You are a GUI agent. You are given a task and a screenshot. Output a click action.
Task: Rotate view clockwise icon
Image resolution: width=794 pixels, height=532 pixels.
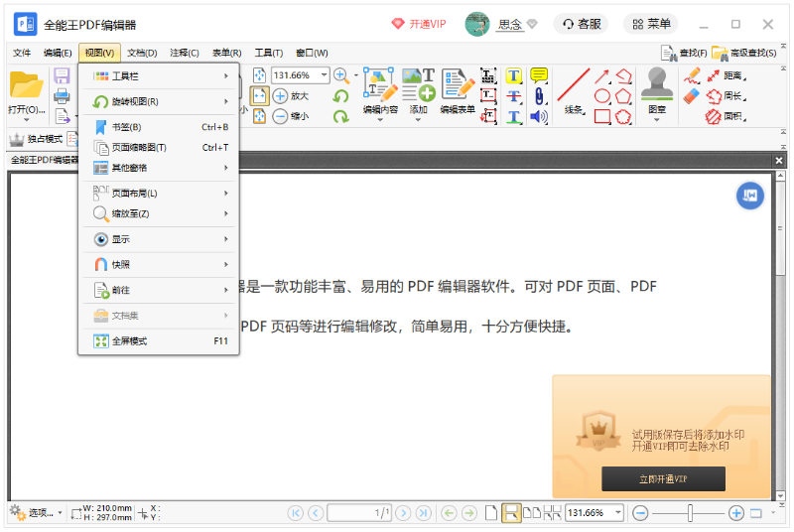[x=341, y=116]
